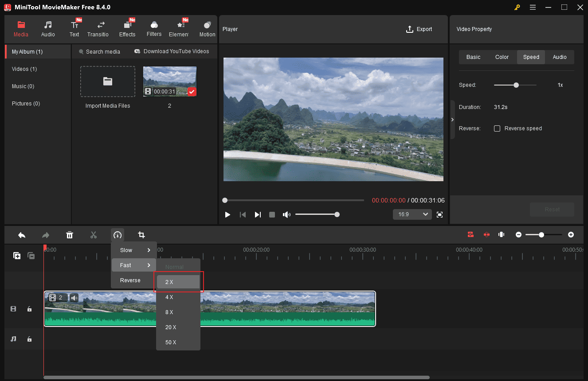The height and width of the screenshot is (381, 588).
Task: Click the Undo icon
Action: (22, 235)
